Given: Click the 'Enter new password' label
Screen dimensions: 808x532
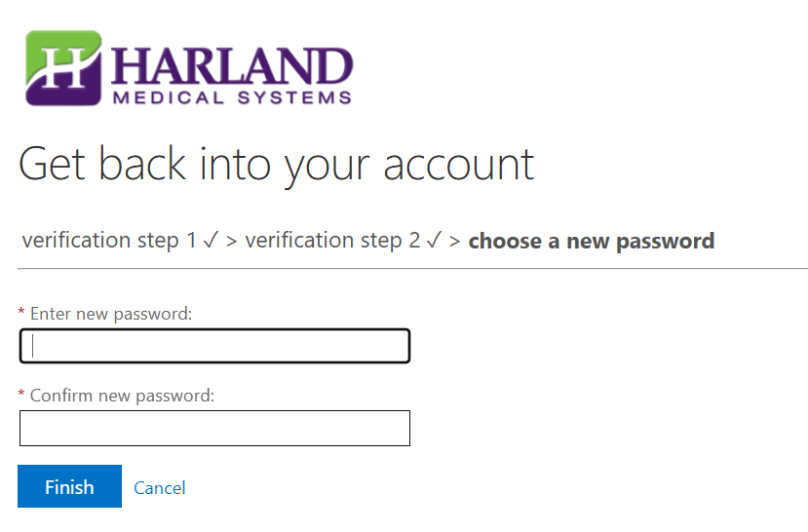Looking at the screenshot, I should [x=111, y=314].
